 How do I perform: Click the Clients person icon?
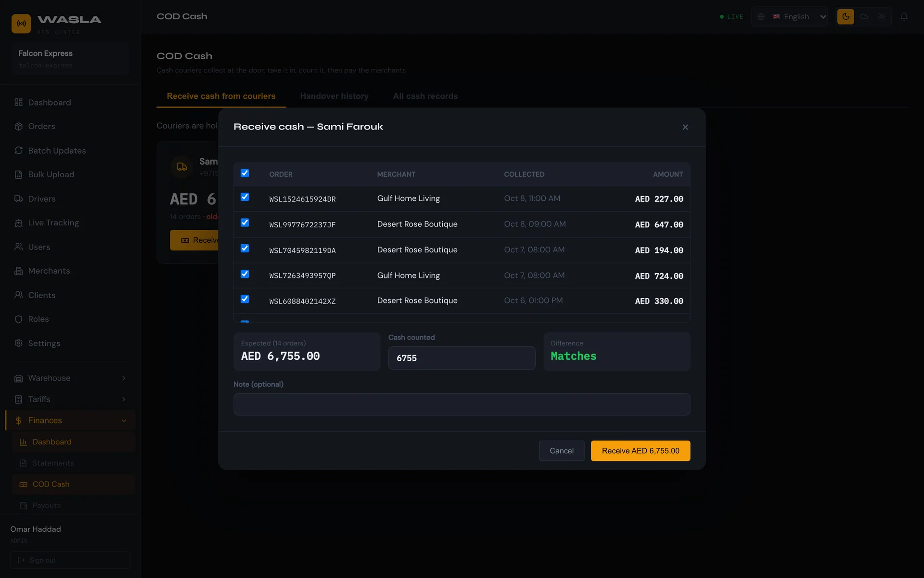[x=18, y=295]
